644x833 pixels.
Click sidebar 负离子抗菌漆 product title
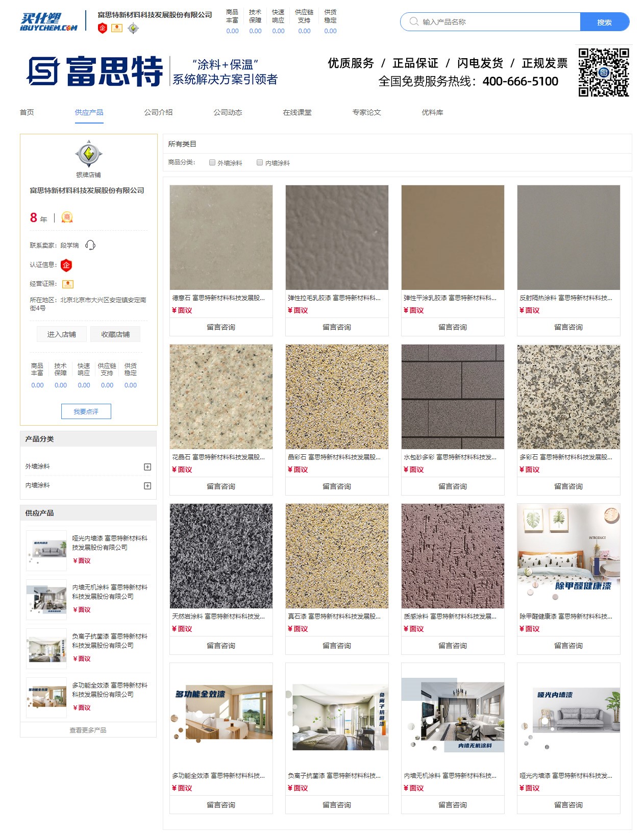coord(110,641)
